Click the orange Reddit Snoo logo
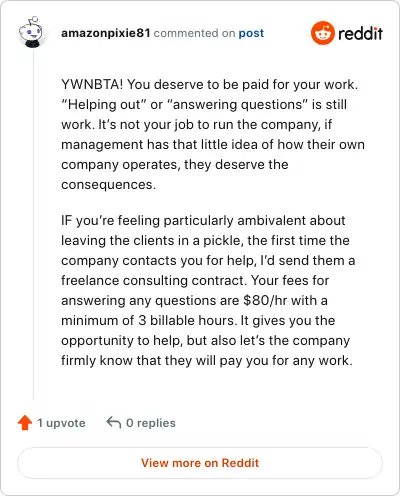This screenshot has height=496, width=400. point(322,33)
